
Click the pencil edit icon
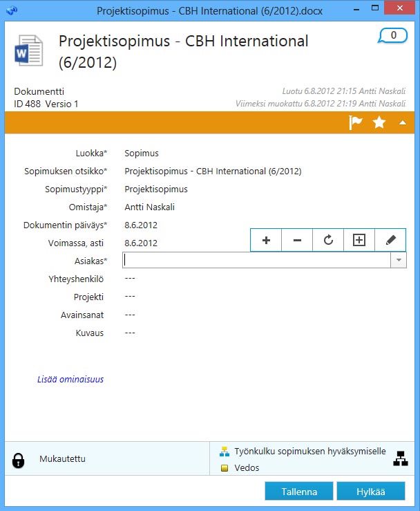click(x=390, y=240)
